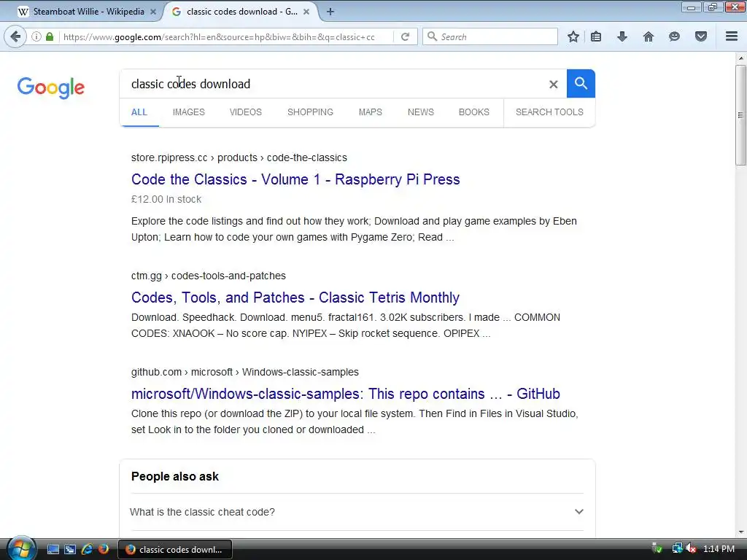Click the muted volume tray icon
The width and height of the screenshot is (747, 560).
click(x=691, y=549)
